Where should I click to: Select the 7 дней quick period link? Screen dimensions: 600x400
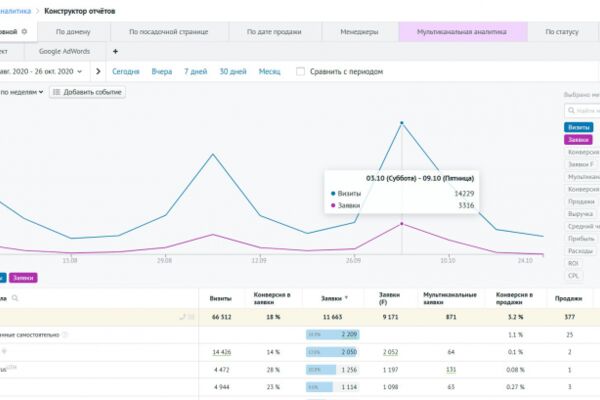(196, 72)
